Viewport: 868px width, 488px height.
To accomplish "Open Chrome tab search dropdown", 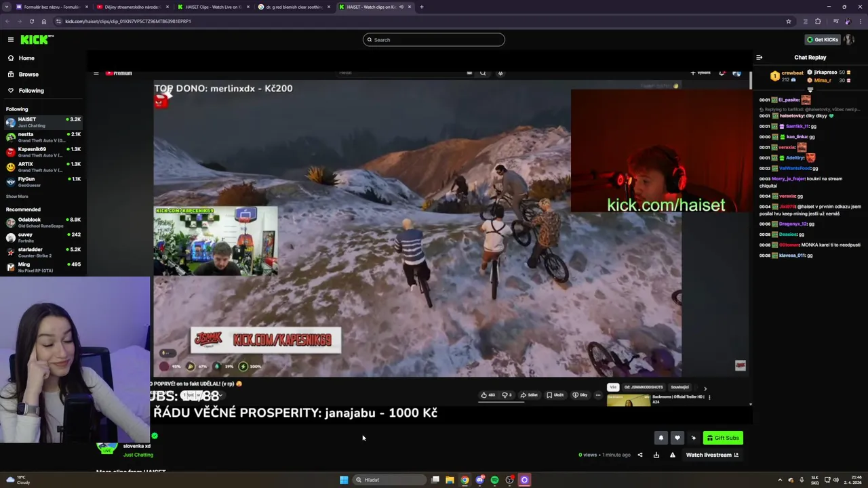I will [x=6, y=7].
